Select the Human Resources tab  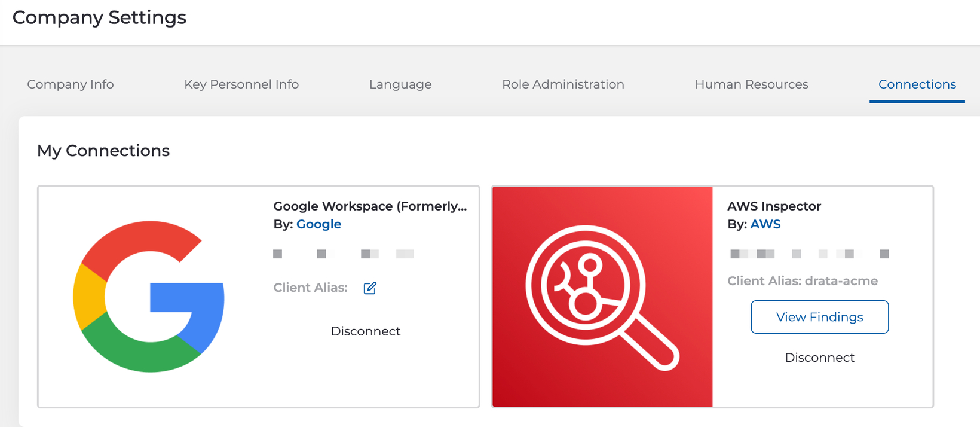pos(751,84)
